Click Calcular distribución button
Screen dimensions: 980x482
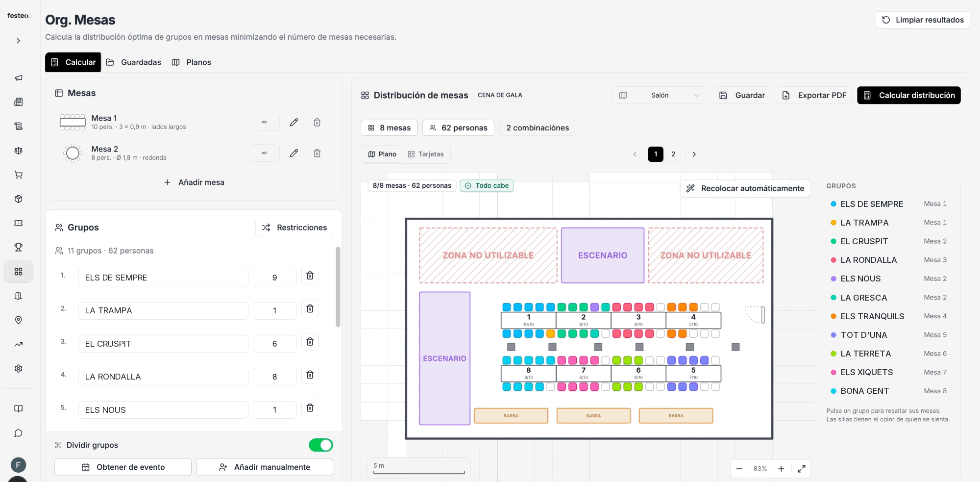coord(908,95)
